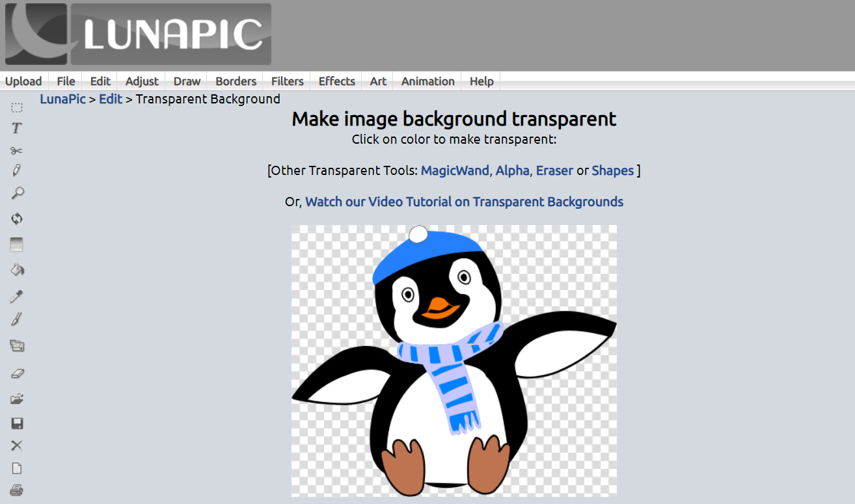The height and width of the screenshot is (504, 855).
Task: Select the paint brush tool
Action: 17,319
